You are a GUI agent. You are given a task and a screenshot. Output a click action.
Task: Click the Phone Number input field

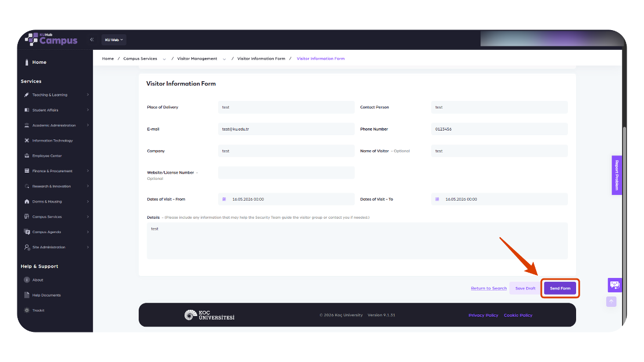500,129
